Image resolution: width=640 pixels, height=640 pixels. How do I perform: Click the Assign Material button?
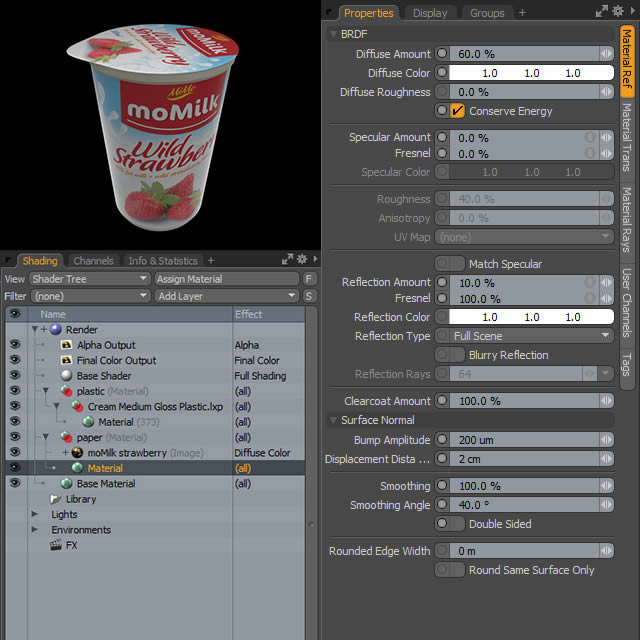pyautogui.click(x=227, y=279)
